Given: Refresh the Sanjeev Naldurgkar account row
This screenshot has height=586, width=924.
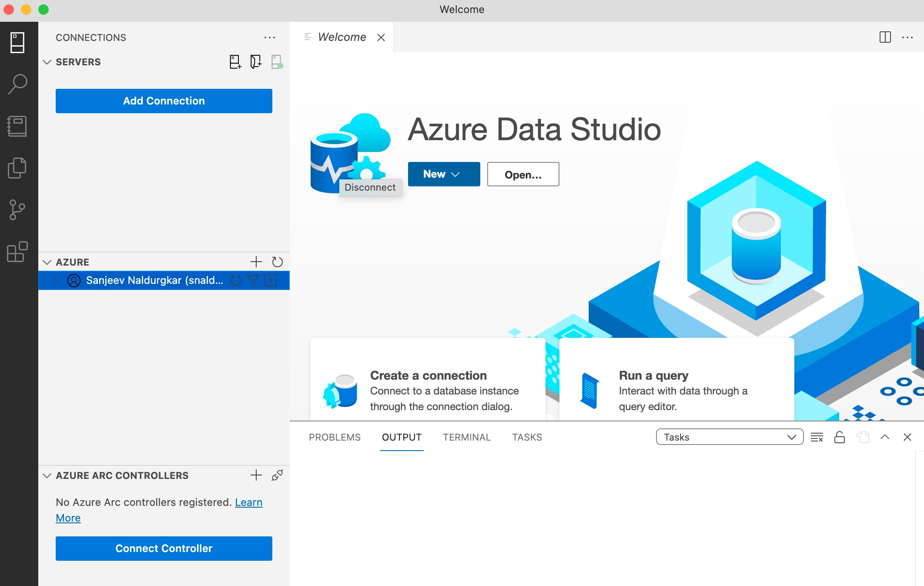Looking at the screenshot, I should pyautogui.click(x=236, y=280).
